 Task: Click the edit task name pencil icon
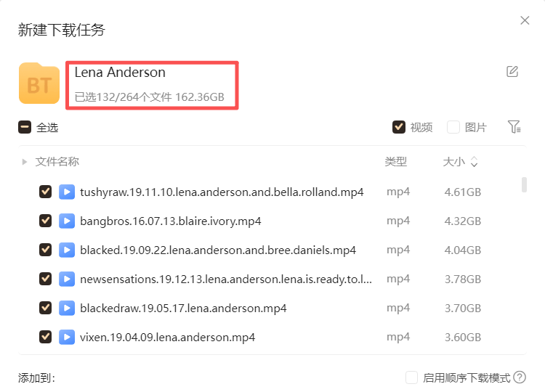click(x=512, y=71)
